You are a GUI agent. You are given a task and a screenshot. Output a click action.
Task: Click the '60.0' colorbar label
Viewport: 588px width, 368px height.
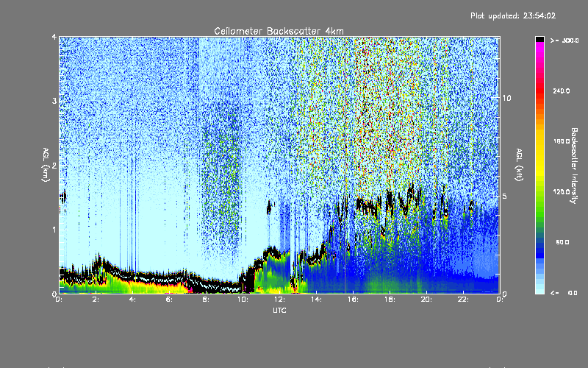coord(562,242)
